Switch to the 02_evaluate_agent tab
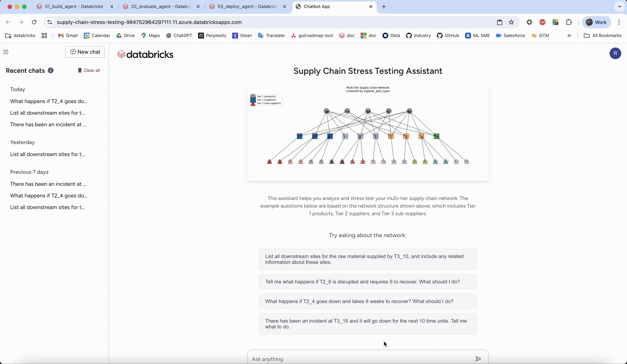This screenshot has height=364, width=627. (161, 7)
